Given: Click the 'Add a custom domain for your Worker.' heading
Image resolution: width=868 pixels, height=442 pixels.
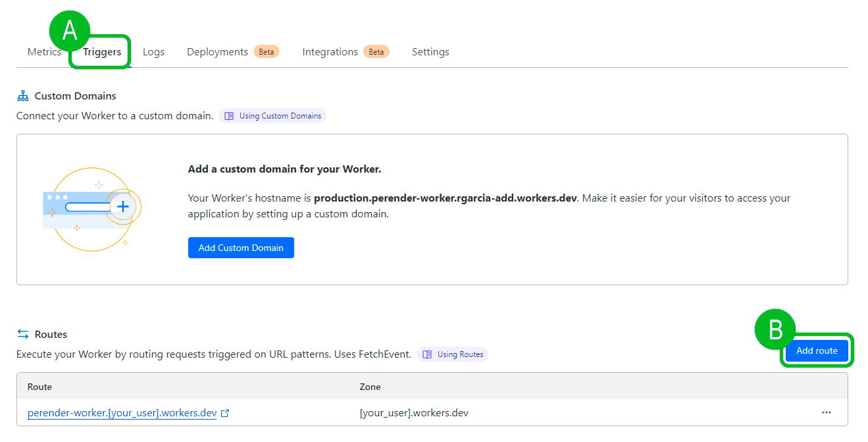Looking at the screenshot, I should (x=284, y=169).
